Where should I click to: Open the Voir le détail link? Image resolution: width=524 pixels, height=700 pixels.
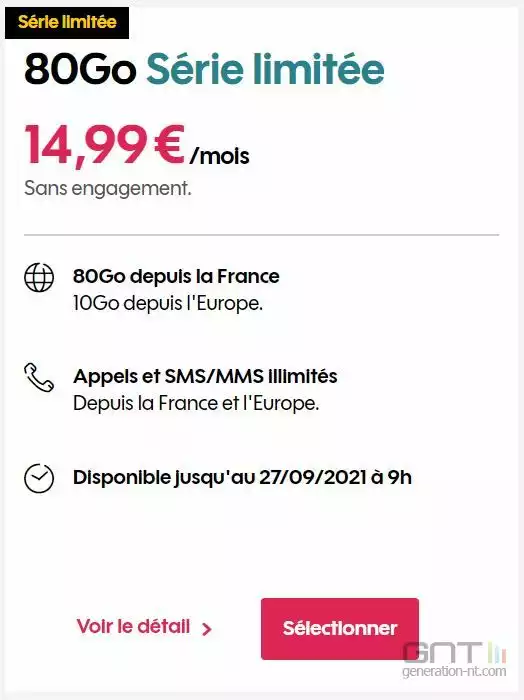coord(144,626)
